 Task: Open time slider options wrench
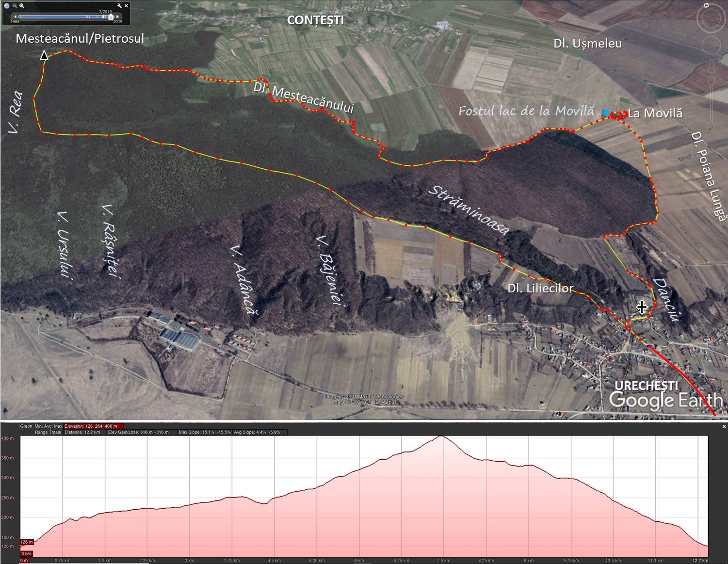coord(119,6)
